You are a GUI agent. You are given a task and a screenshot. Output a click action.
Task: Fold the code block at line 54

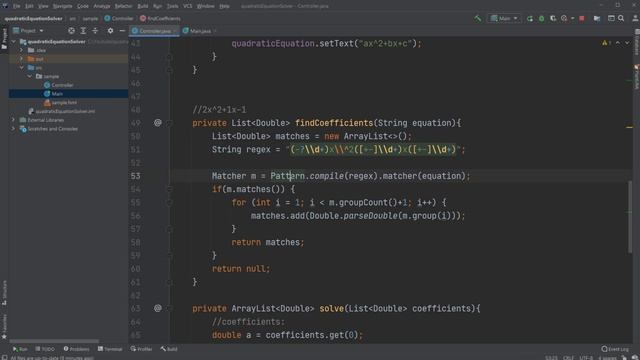tap(169, 189)
